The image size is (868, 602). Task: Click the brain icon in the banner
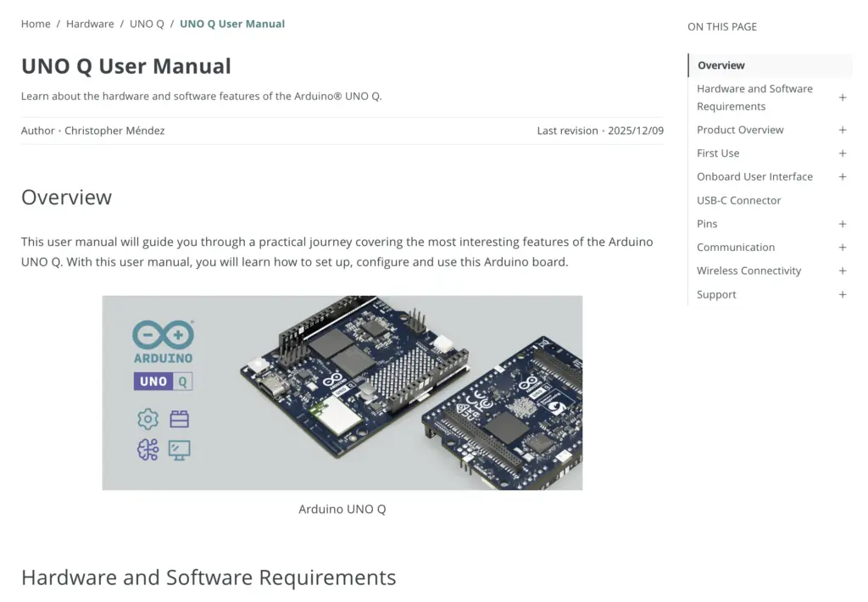pos(147,449)
